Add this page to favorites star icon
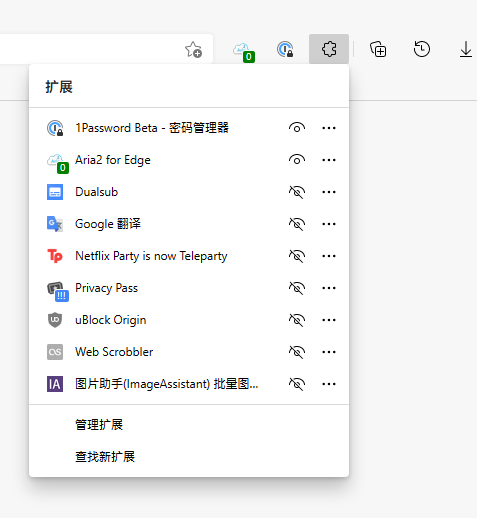Screen dimensions: 477x518 pos(193,49)
